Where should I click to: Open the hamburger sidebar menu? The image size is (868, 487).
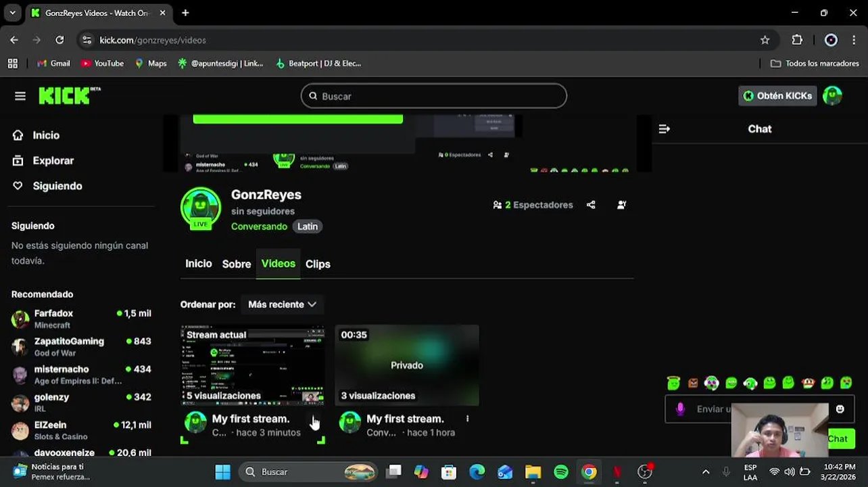click(x=20, y=96)
